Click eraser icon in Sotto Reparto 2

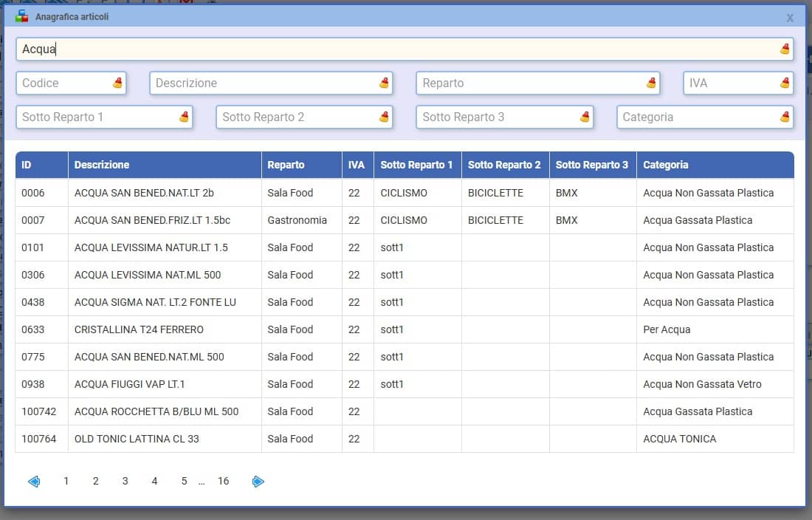click(x=384, y=117)
